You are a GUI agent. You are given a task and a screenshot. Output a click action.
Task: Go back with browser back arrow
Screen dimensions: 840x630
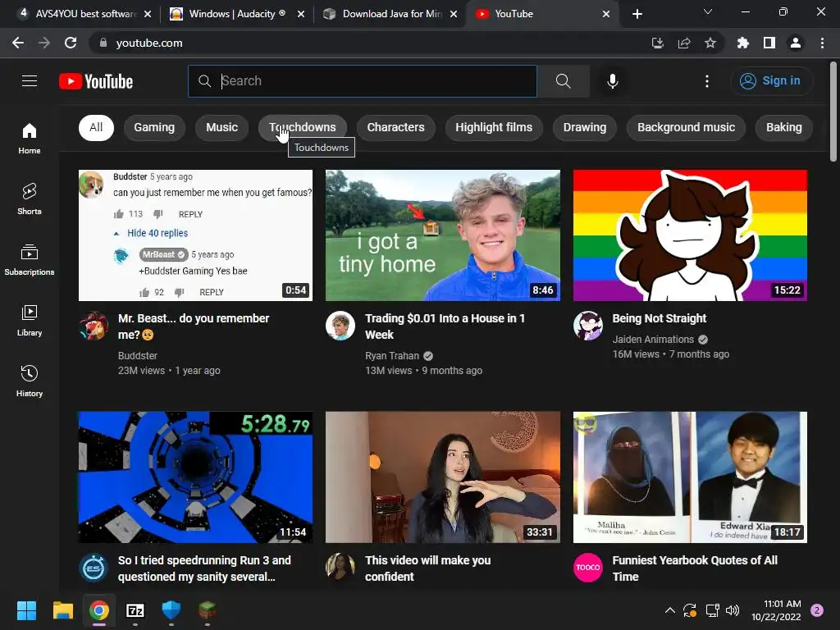[x=18, y=43]
